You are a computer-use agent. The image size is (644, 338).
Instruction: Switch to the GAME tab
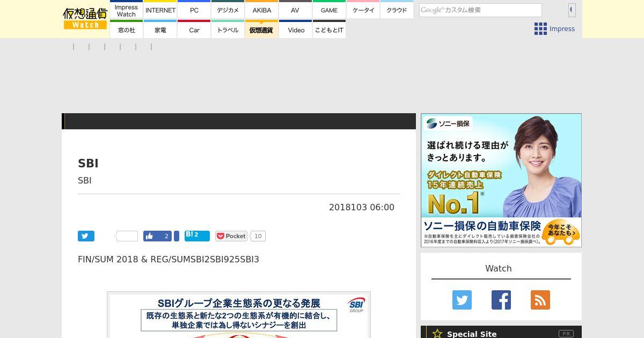tap(329, 10)
